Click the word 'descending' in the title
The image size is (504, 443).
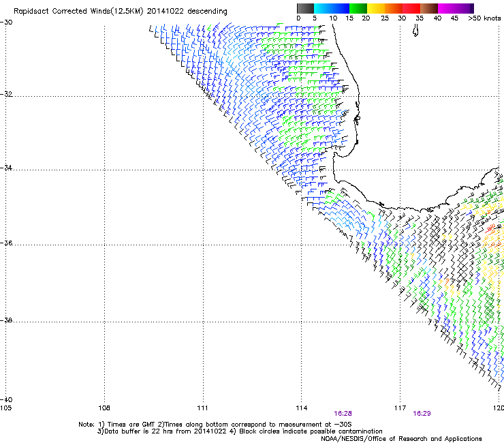point(207,12)
